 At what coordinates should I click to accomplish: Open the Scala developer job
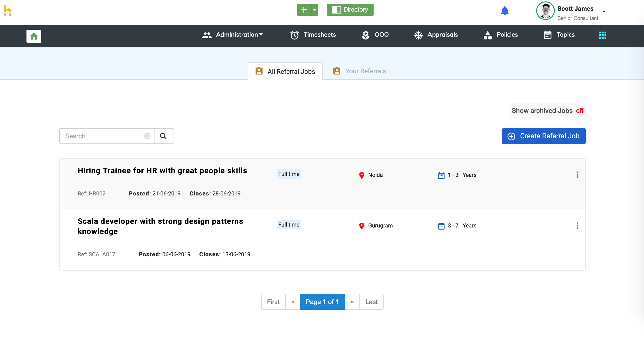click(x=160, y=226)
